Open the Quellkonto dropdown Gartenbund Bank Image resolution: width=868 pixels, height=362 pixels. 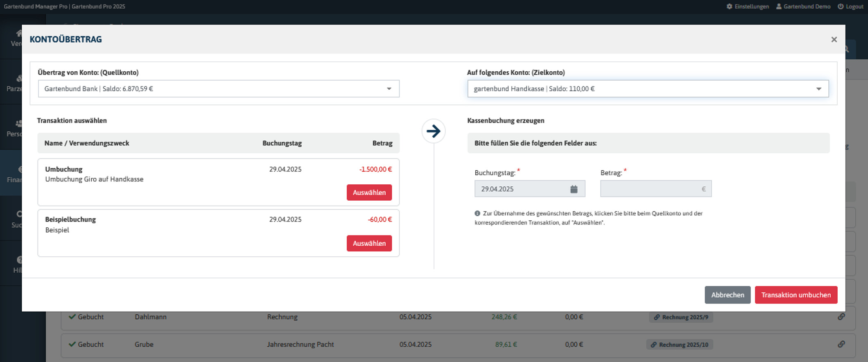coord(218,89)
